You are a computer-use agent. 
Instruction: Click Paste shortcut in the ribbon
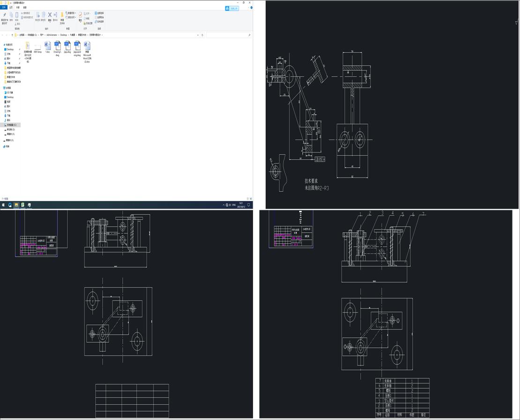(x=27, y=17)
